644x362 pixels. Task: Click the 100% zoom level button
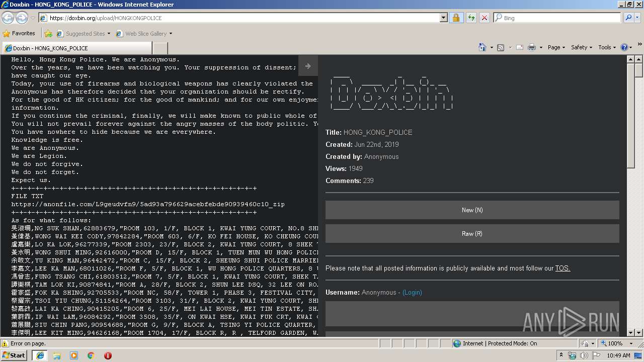point(611,343)
